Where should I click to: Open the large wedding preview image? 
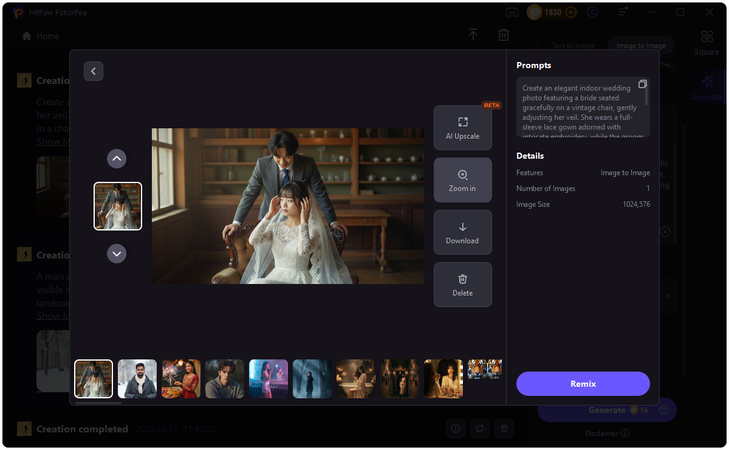pos(288,206)
